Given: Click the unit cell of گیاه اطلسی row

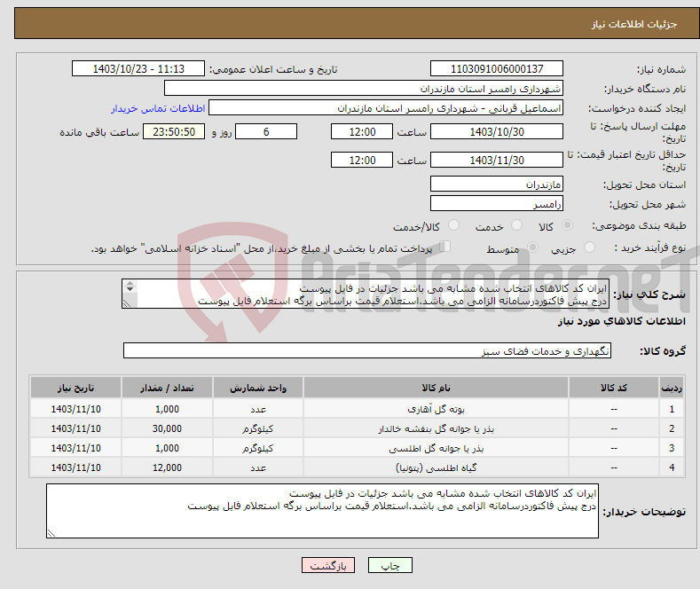Looking at the screenshot, I should pyautogui.click(x=258, y=467).
